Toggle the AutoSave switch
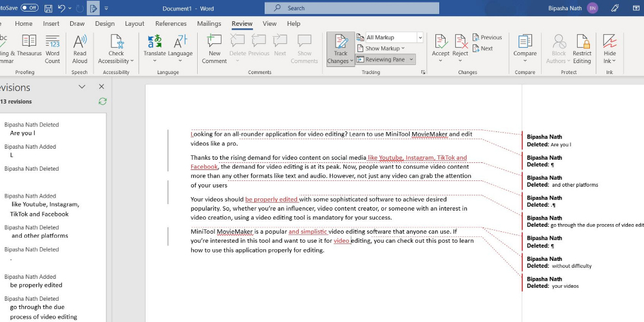This screenshot has height=322, width=644. (x=30, y=8)
